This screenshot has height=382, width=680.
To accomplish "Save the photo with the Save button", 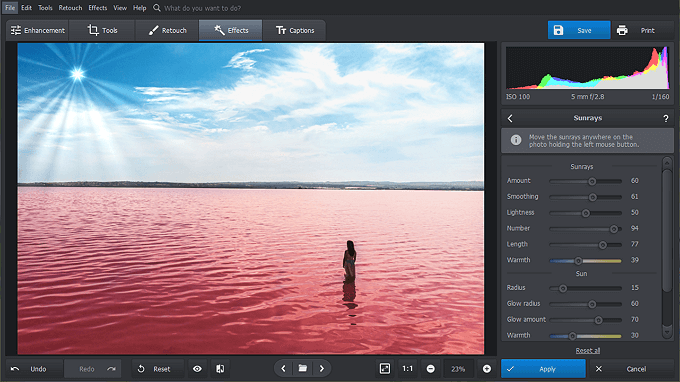I will 579,30.
